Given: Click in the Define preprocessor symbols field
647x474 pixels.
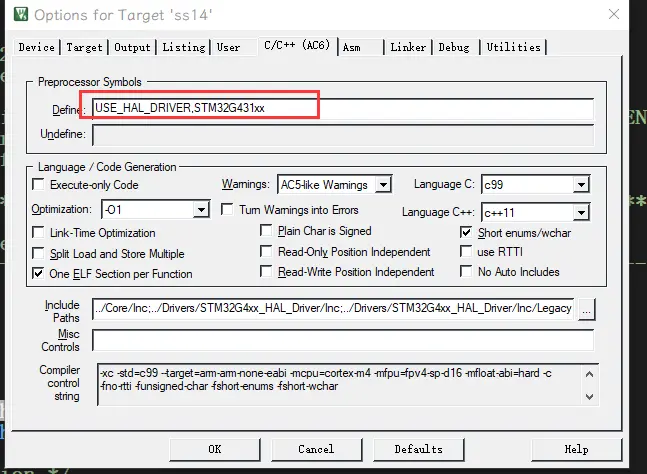Looking at the screenshot, I should 340,107.
